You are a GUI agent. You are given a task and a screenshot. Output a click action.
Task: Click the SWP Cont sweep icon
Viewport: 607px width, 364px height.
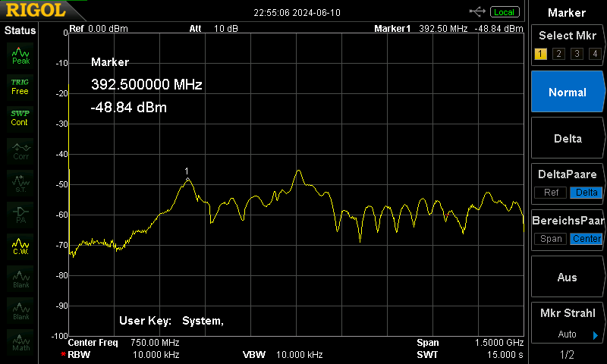tap(20, 118)
